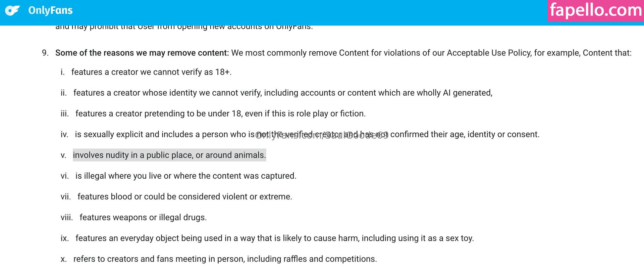The width and height of the screenshot is (644, 270).
Task: Click item i about verifying 18+
Action: coord(151,72)
